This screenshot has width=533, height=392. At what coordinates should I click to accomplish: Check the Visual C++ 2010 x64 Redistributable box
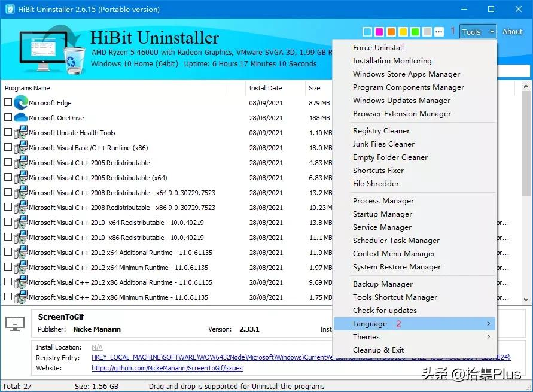pyautogui.click(x=8, y=221)
